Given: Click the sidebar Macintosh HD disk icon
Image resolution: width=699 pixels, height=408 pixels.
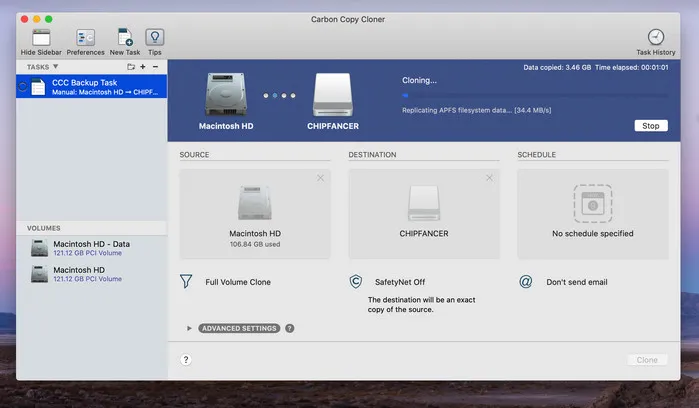Looking at the screenshot, I should (39, 274).
